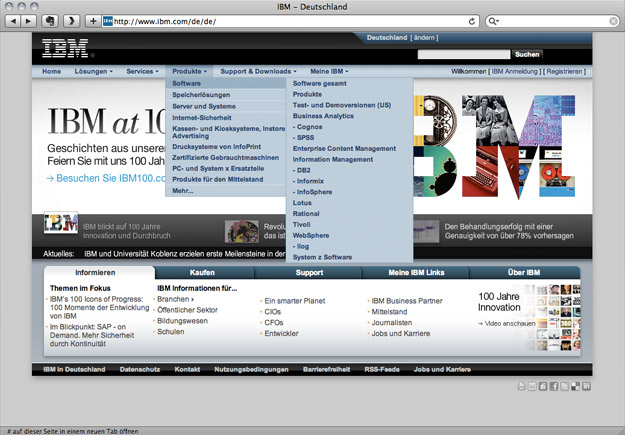Switch to the Über IBM tab

(x=524, y=273)
